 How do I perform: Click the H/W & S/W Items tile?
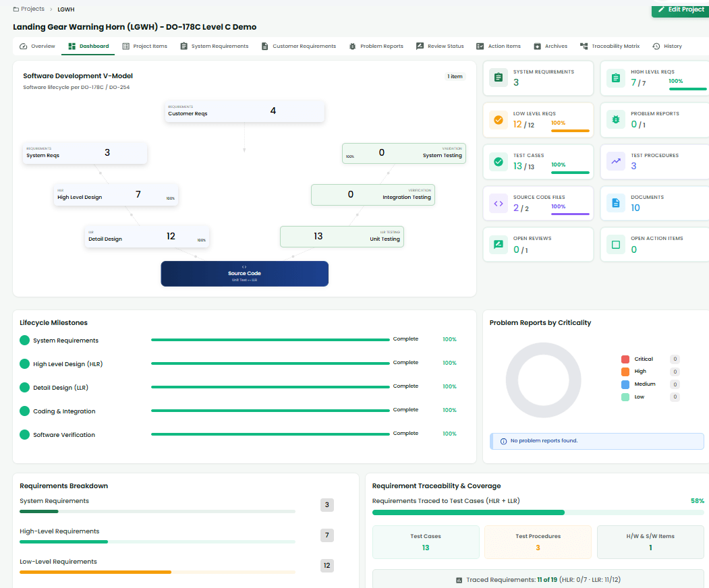click(650, 542)
